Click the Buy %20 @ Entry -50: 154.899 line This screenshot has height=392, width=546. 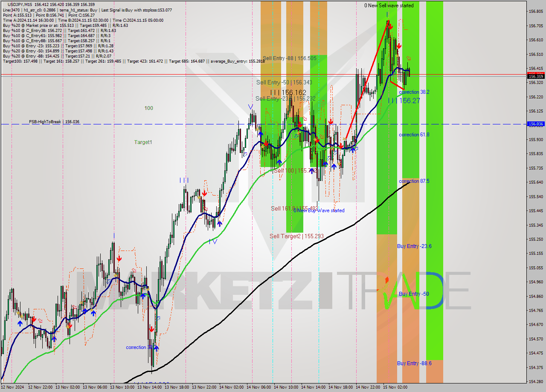[58, 51]
